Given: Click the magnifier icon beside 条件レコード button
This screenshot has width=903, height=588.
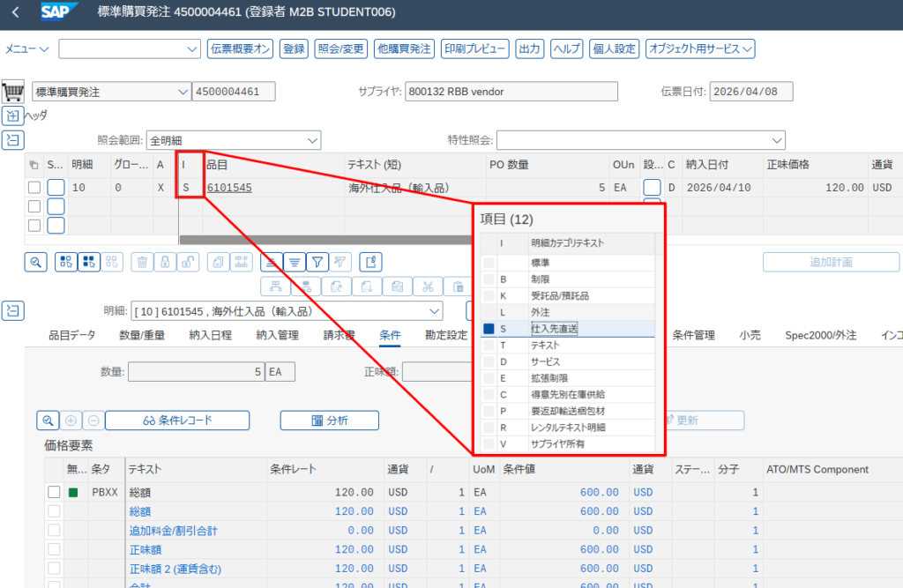Looking at the screenshot, I should pyautogui.click(x=48, y=421).
